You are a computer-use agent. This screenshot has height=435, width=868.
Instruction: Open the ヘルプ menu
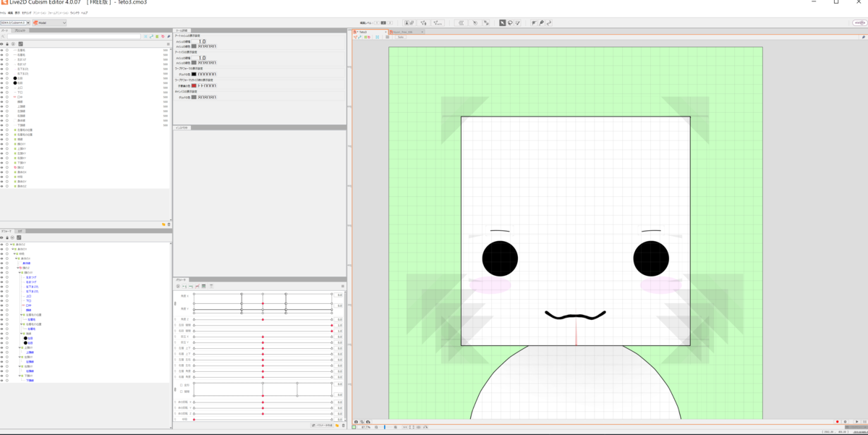click(85, 12)
